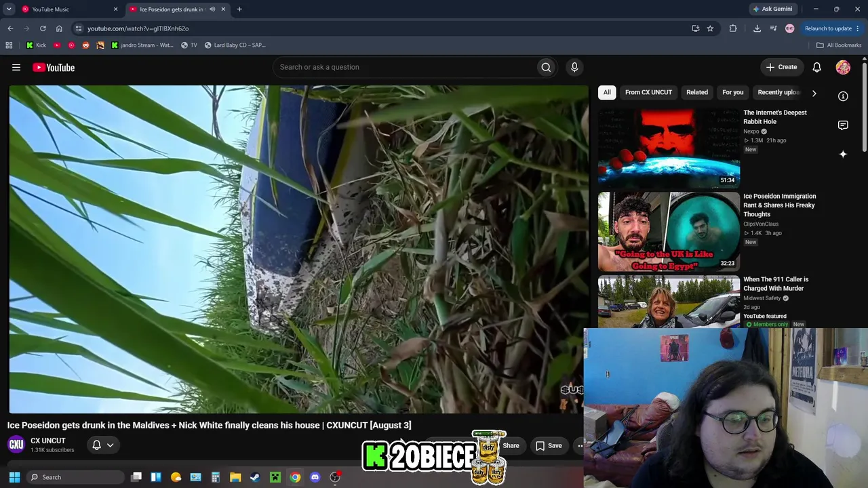Viewport: 868px width, 488px height.
Task: Go to the YouTube home logo
Action: [54, 67]
